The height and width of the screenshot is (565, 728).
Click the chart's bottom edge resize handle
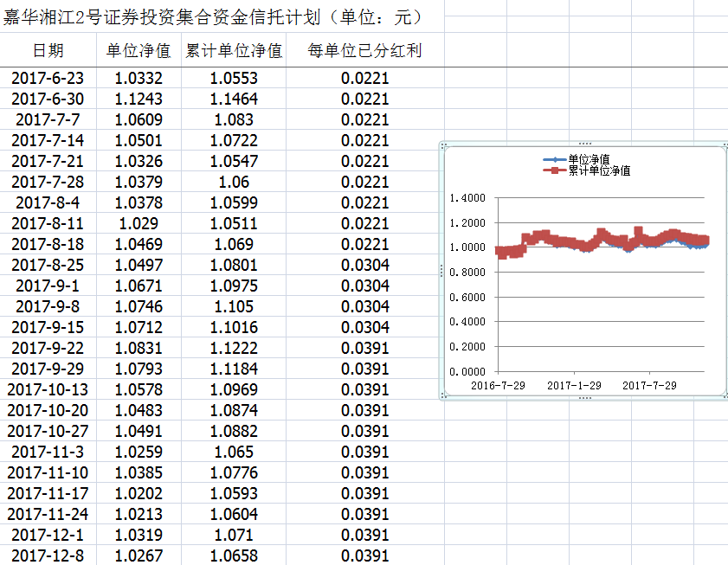584,398
